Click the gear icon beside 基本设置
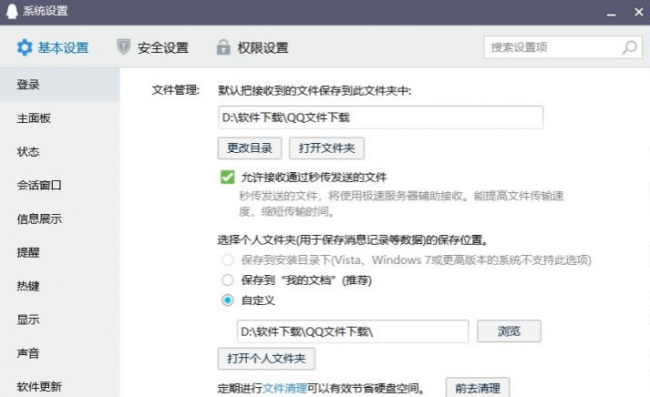 point(24,48)
